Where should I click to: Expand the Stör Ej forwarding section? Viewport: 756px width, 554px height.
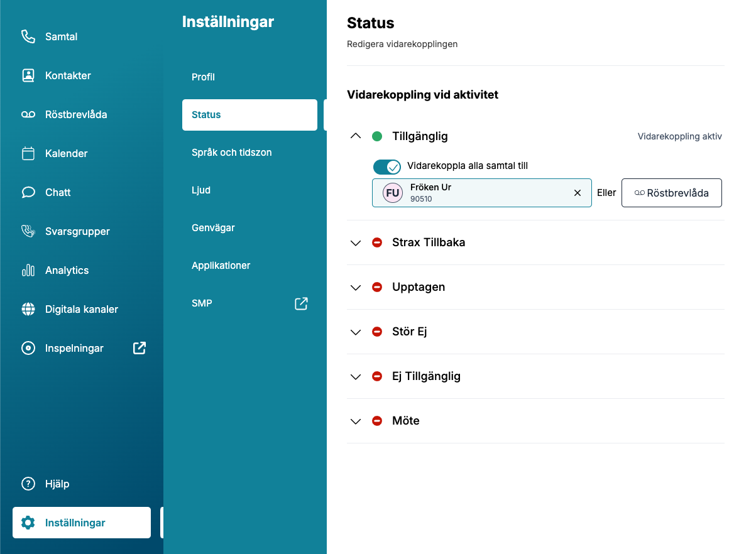(356, 332)
